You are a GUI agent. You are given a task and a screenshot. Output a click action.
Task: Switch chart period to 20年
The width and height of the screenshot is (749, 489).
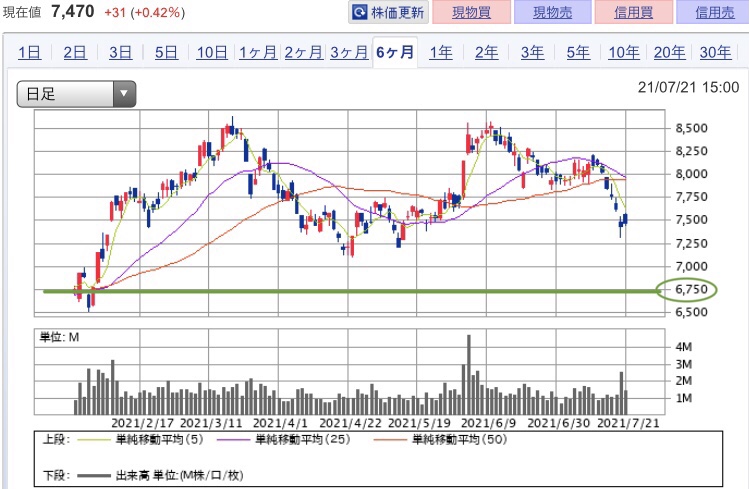[x=669, y=52]
